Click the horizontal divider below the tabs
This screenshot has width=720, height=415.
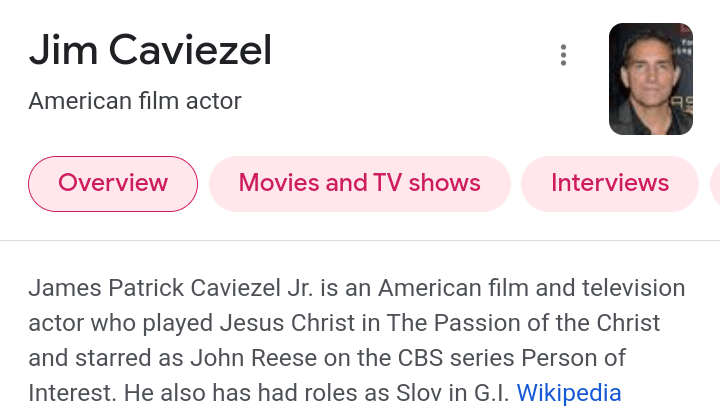click(x=360, y=240)
